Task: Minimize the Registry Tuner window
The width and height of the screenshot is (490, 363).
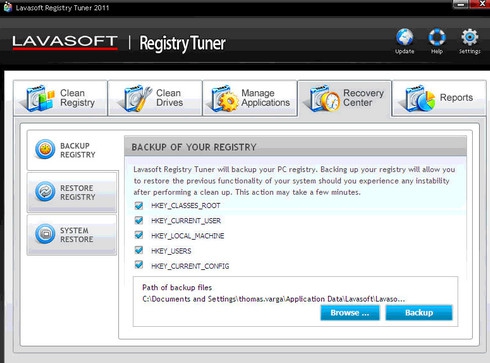Action: click(461, 4)
